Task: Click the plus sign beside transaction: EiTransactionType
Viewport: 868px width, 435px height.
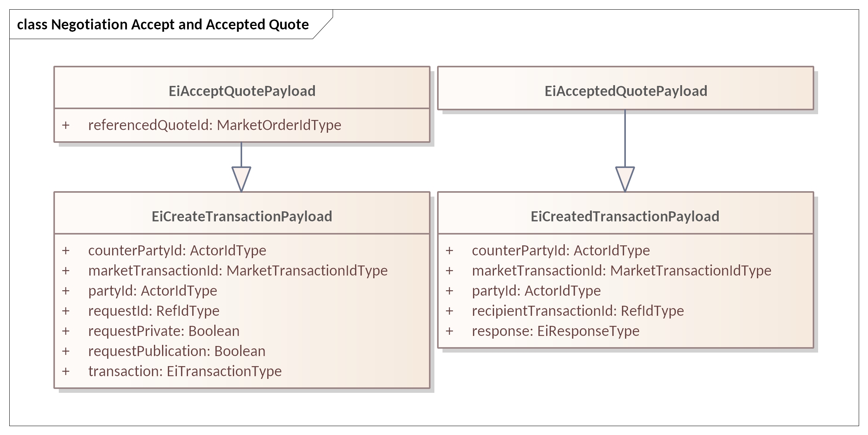Action: (66, 371)
